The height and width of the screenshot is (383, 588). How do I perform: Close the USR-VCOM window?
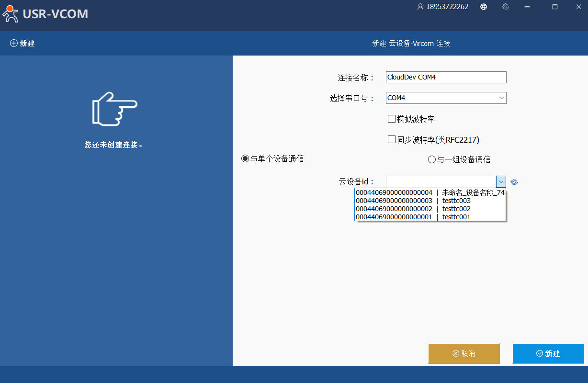tap(579, 7)
